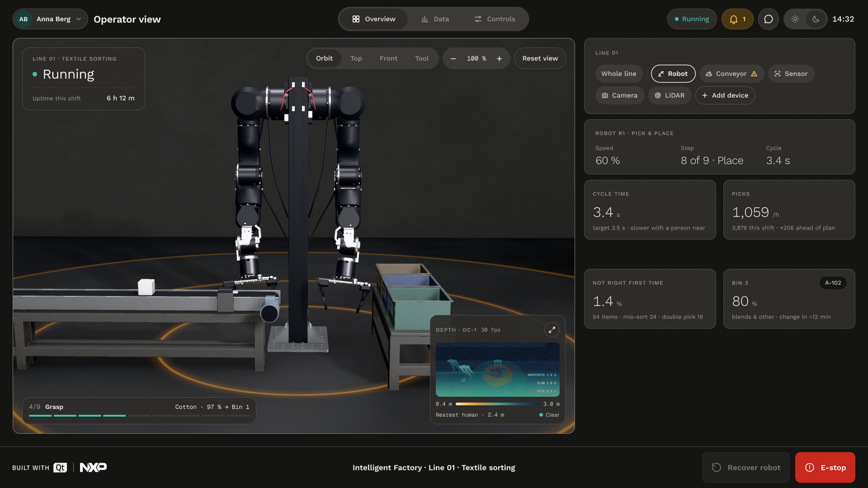868x488 pixels.
Task: Click the Step 8 of 9 · Place value
Action: pyautogui.click(x=712, y=160)
